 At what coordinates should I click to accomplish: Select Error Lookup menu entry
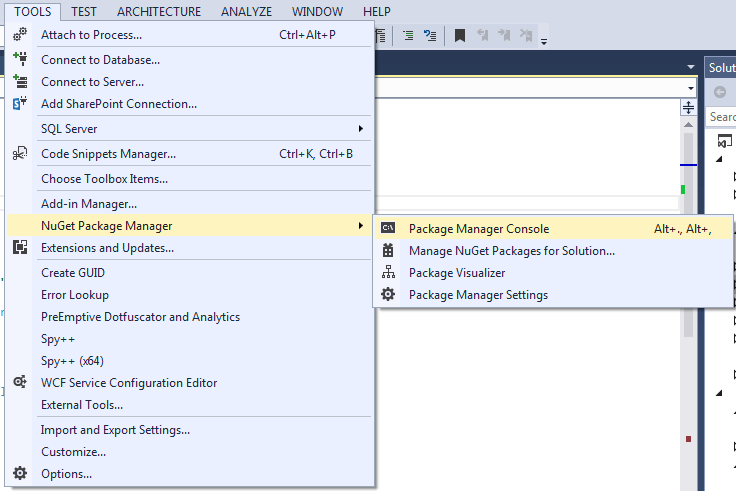pyautogui.click(x=190, y=295)
